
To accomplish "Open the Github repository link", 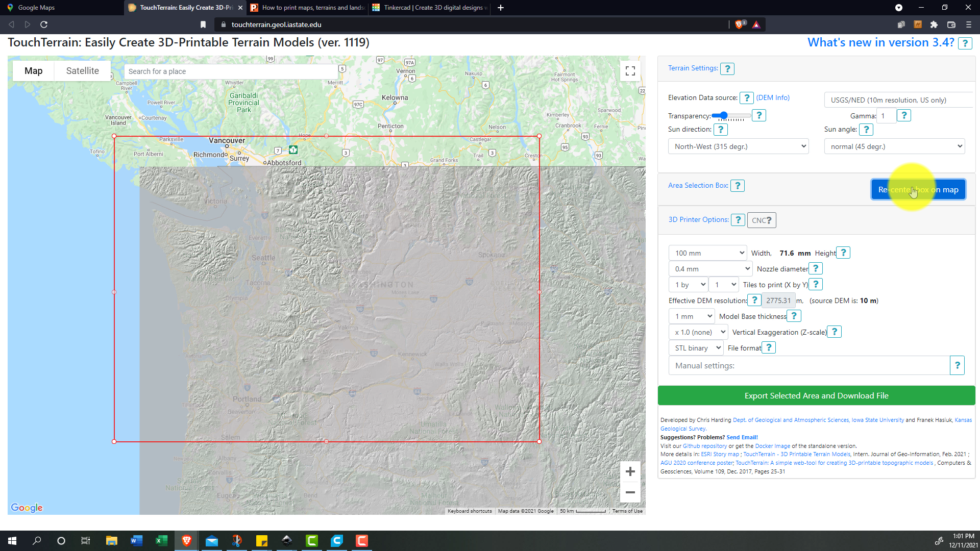I will click(704, 446).
